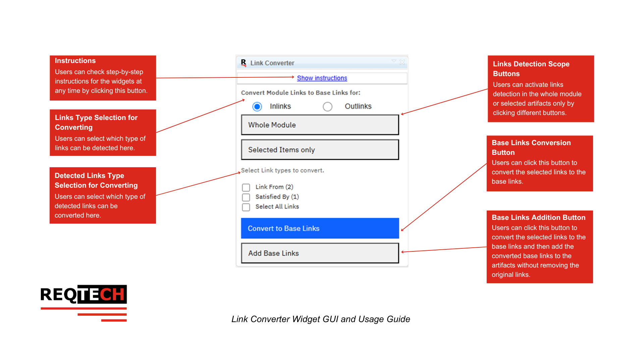This screenshot has width=644, height=362.
Task: Check the Satisfied By (1) checkbox
Action: coord(246,197)
